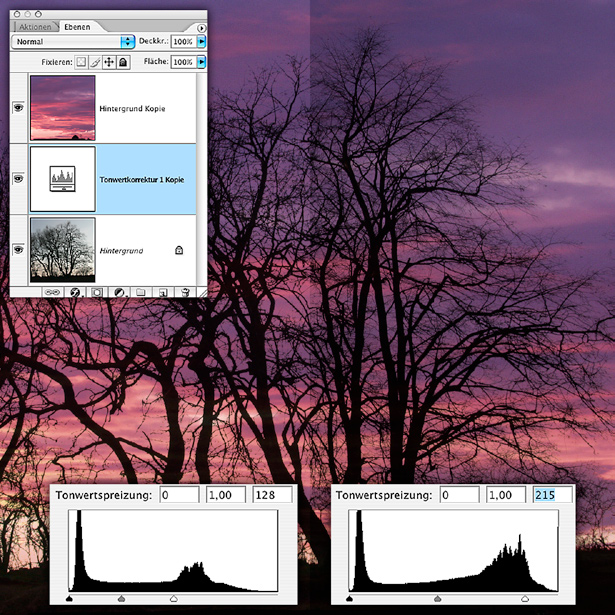Open the Ebenen panel flyout menu
Image resolution: width=615 pixels, height=615 pixels.
[x=201, y=28]
